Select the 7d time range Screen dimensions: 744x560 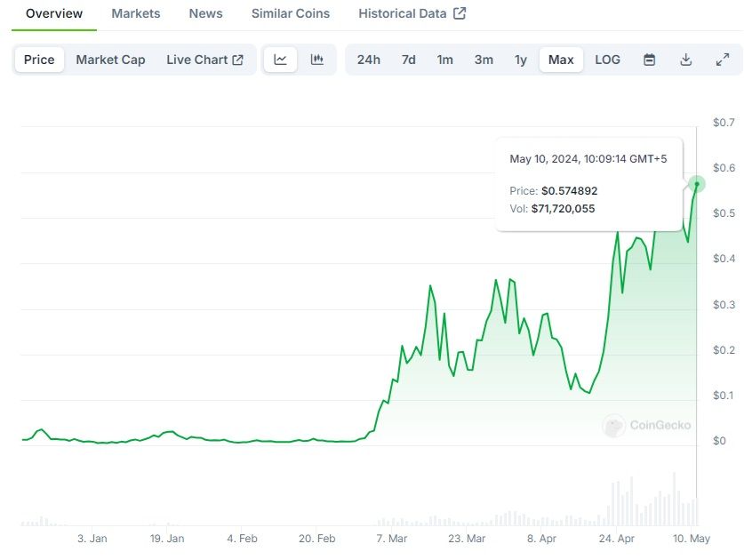(408, 60)
